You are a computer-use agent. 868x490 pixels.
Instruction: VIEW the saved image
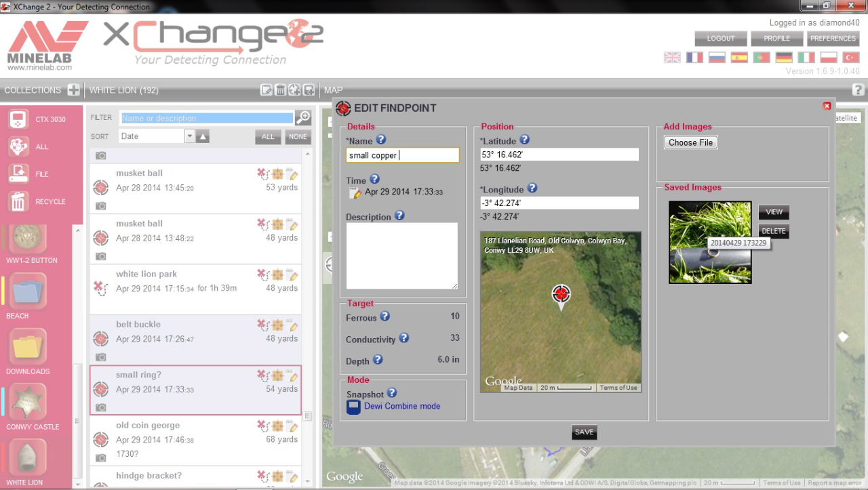(774, 212)
